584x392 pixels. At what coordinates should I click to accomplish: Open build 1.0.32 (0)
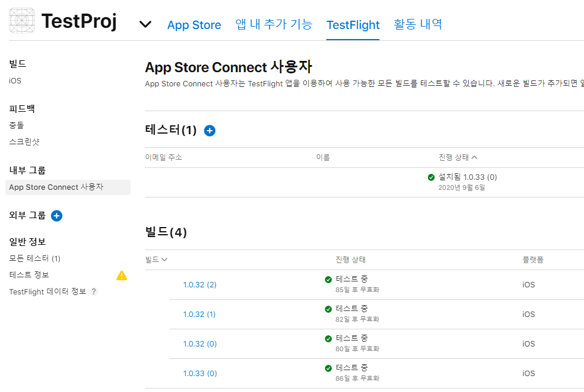click(x=200, y=344)
